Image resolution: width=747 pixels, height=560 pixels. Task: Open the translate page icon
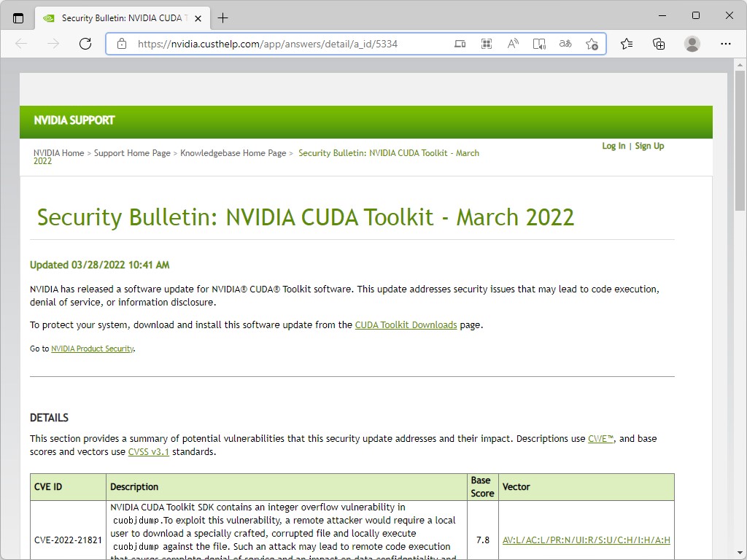pos(565,44)
